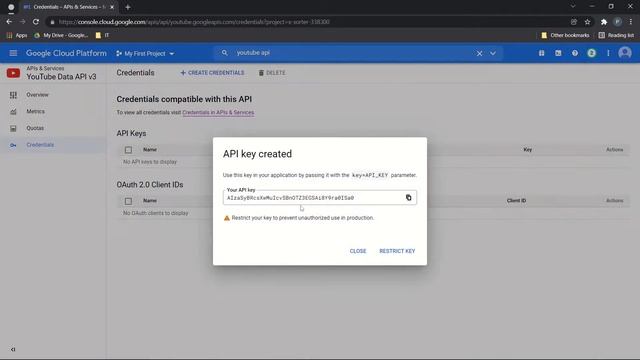
Task: Expand the My First Project selector
Action: (145, 53)
